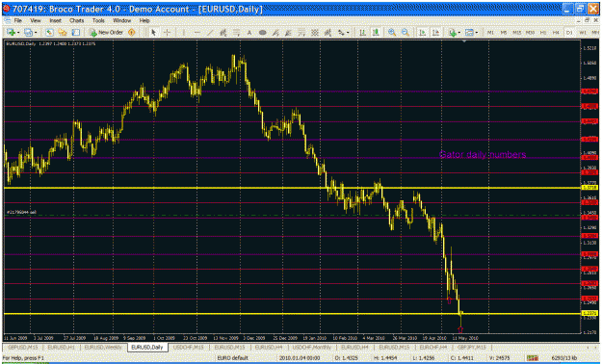Open the Help menu

pyautogui.click(x=144, y=20)
